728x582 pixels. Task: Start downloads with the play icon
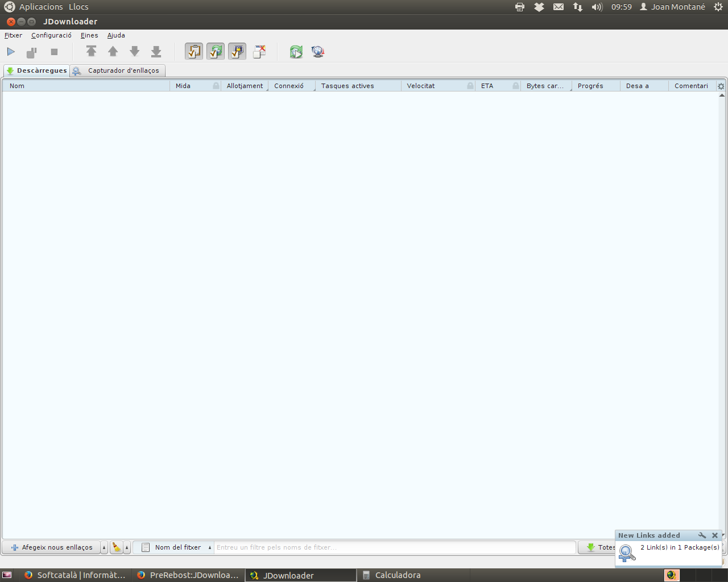(11, 52)
